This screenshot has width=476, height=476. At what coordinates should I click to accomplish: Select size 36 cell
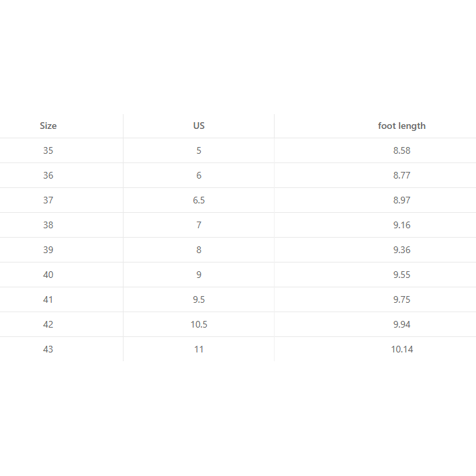48,176
